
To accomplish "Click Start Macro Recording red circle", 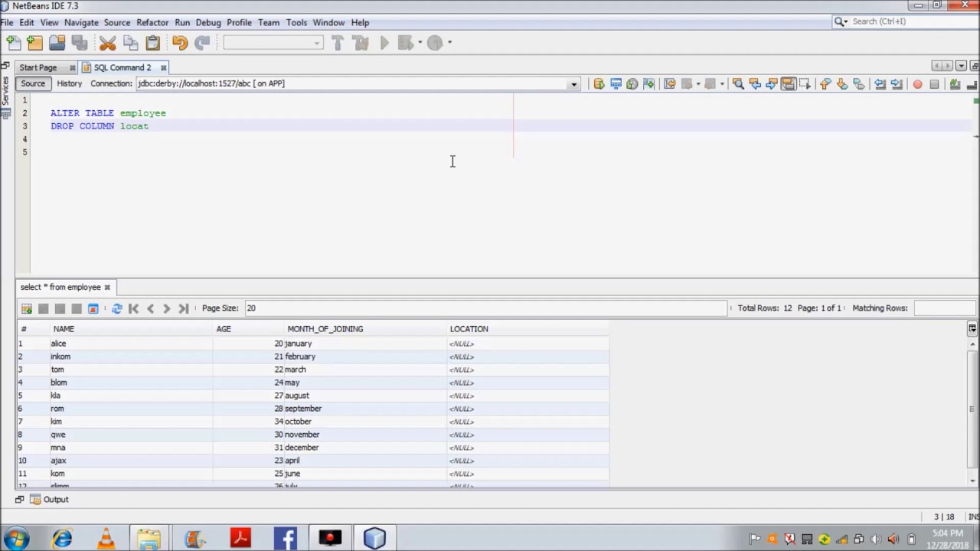I will (x=917, y=84).
